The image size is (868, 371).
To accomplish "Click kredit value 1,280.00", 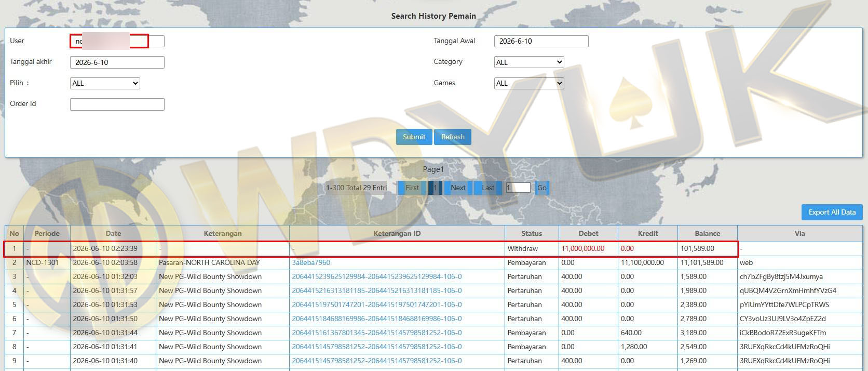I will 634,347.
